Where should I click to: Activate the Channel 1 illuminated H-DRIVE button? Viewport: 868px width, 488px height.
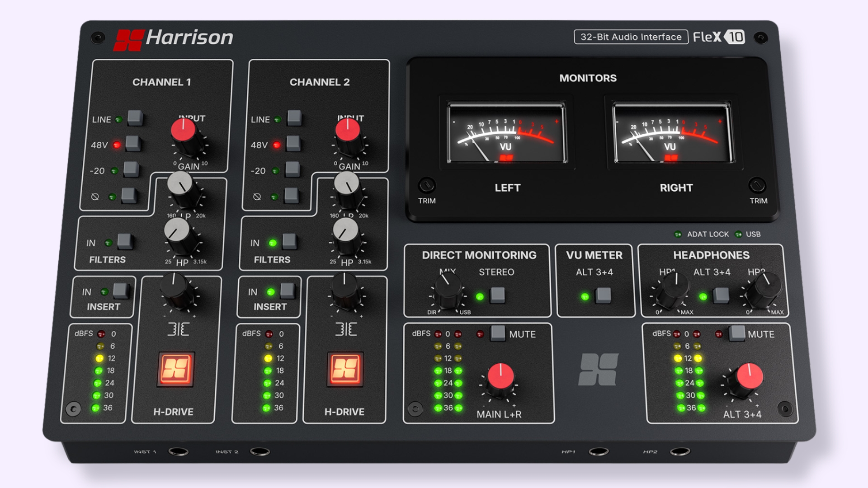pos(175,369)
